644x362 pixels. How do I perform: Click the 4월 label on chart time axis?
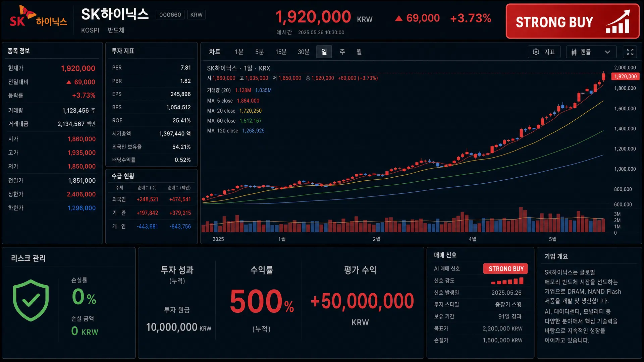pos(472,239)
